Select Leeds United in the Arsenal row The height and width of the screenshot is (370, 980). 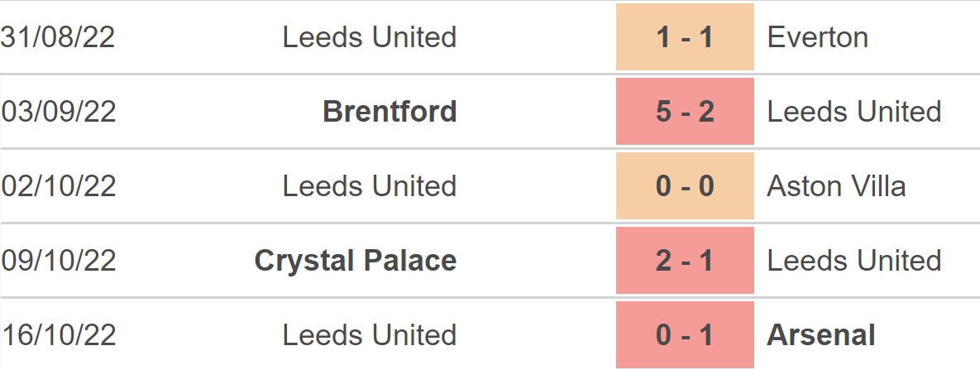coord(369,335)
